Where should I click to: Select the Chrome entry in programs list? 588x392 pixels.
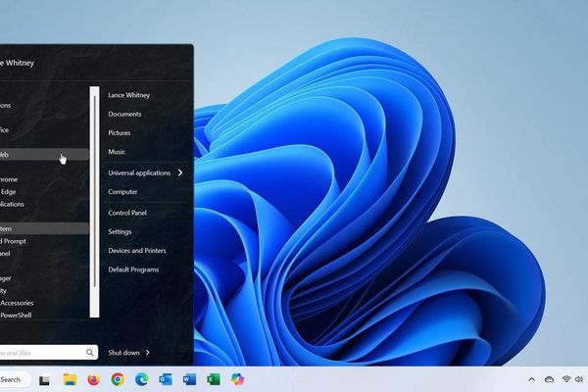click(x=44, y=179)
